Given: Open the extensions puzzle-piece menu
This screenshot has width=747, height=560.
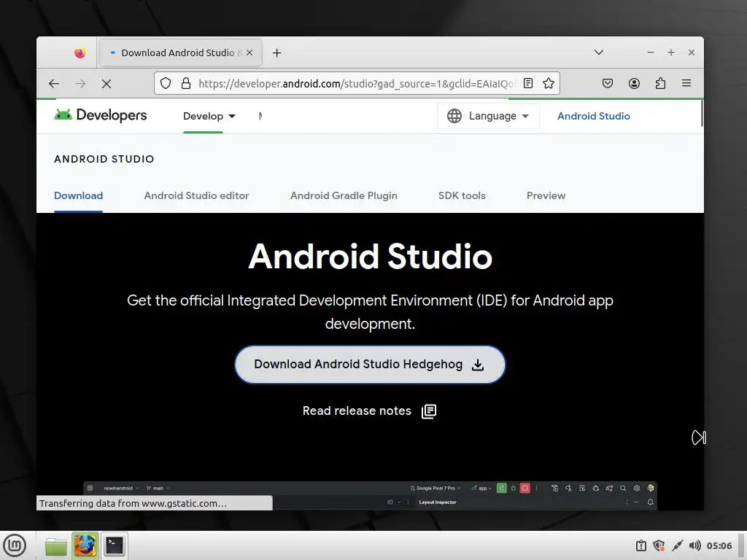Looking at the screenshot, I should [660, 83].
